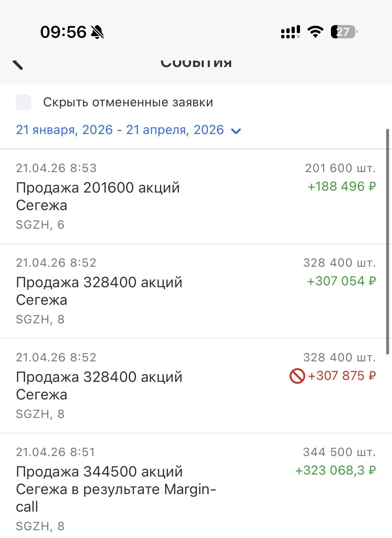The height and width of the screenshot is (538, 392).
Task: Open the cancelled sale of 328400 shares
Action: pos(196,386)
